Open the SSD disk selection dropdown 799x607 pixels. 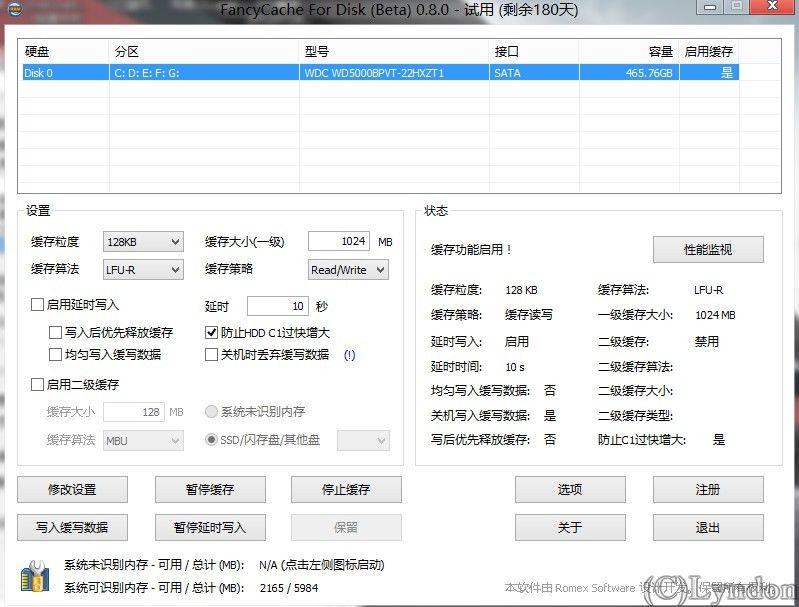pyautogui.click(x=363, y=441)
